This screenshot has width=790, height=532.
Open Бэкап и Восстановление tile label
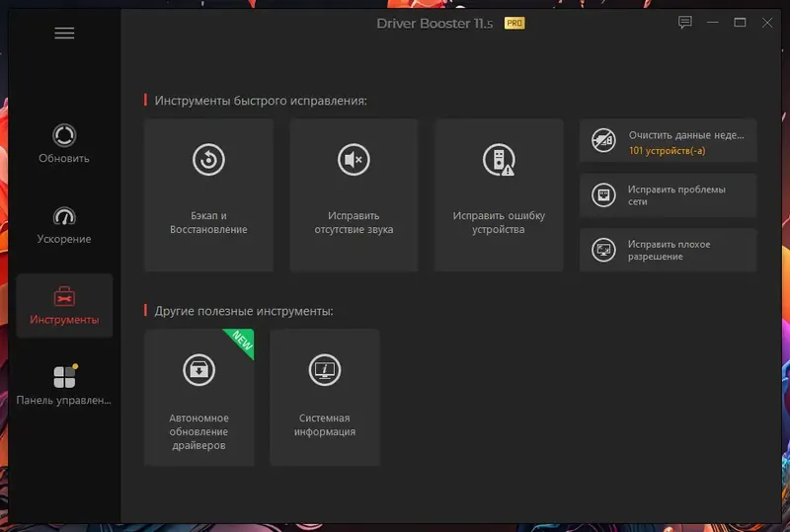pos(208,222)
